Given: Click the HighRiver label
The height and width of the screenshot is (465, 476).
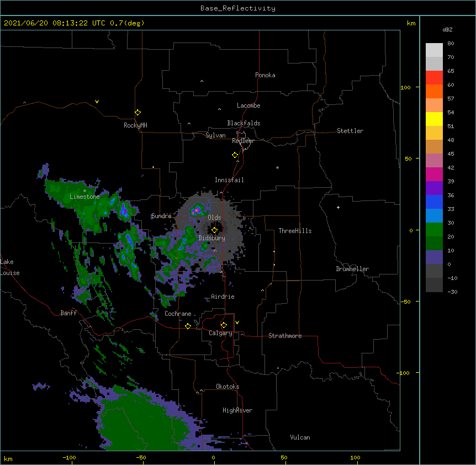Looking at the screenshot, I should [237, 410].
